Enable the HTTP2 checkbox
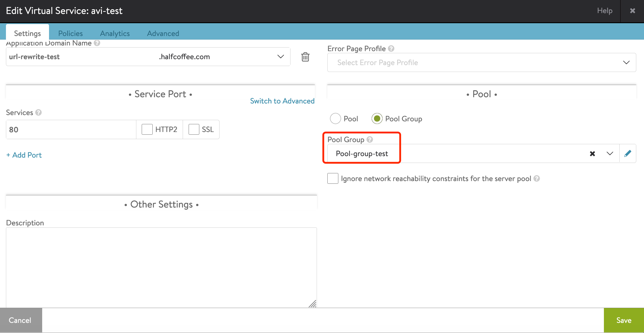This screenshot has height=333, width=644. 147,129
